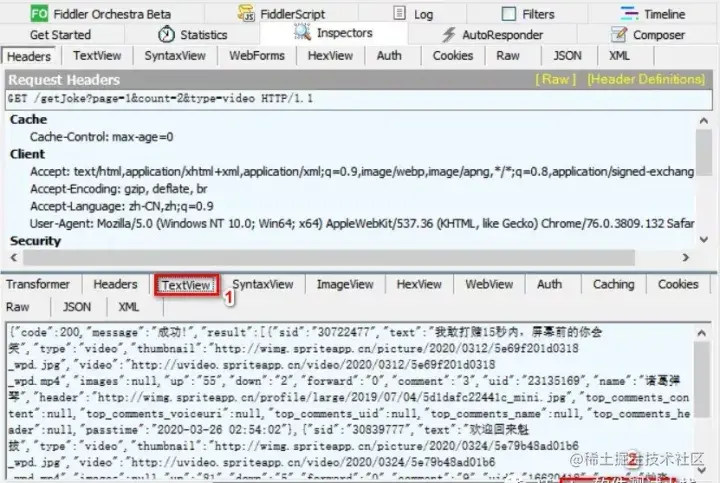720x483 pixels.
Task: Open the response Cookies tab
Action: pos(678,284)
